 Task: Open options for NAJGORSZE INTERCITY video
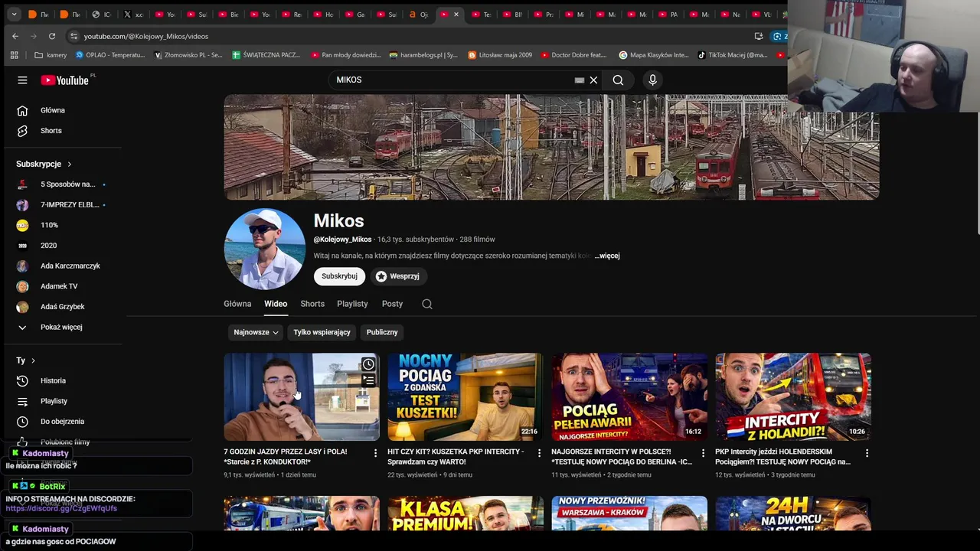(703, 453)
